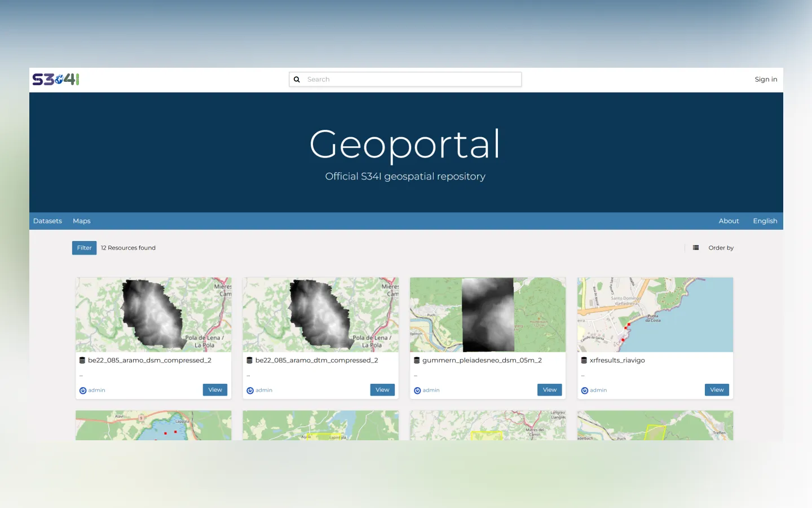Open the English language dropdown

(765, 221)
